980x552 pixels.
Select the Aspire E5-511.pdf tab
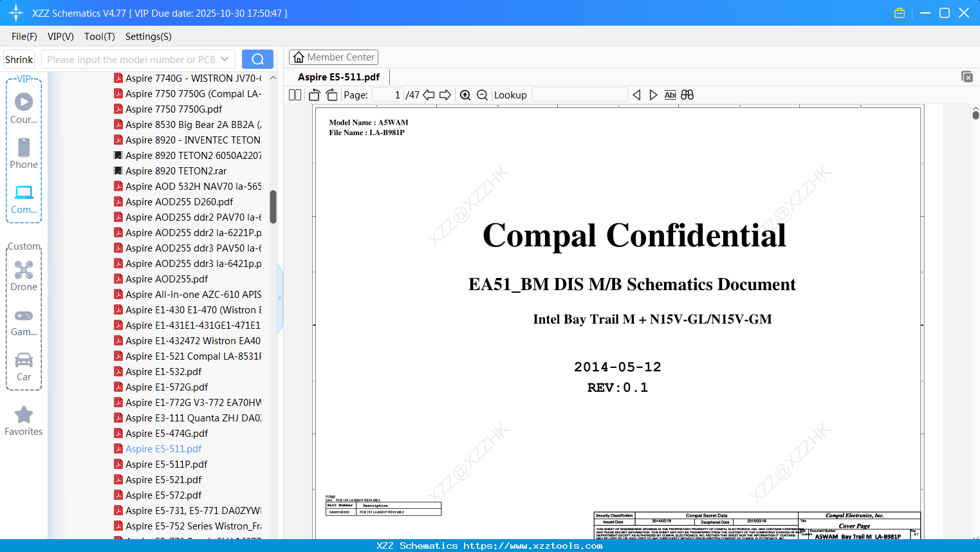click(x=338, y=77)
